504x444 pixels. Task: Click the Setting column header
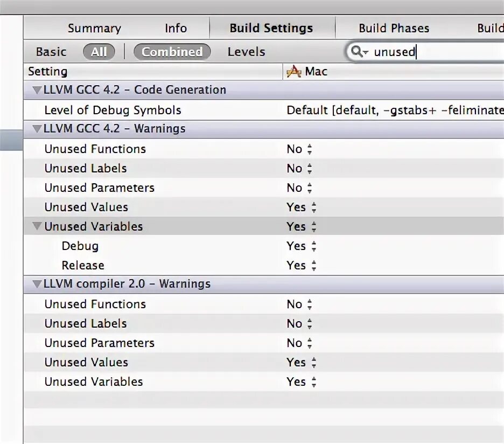click(x=153, y=72)
